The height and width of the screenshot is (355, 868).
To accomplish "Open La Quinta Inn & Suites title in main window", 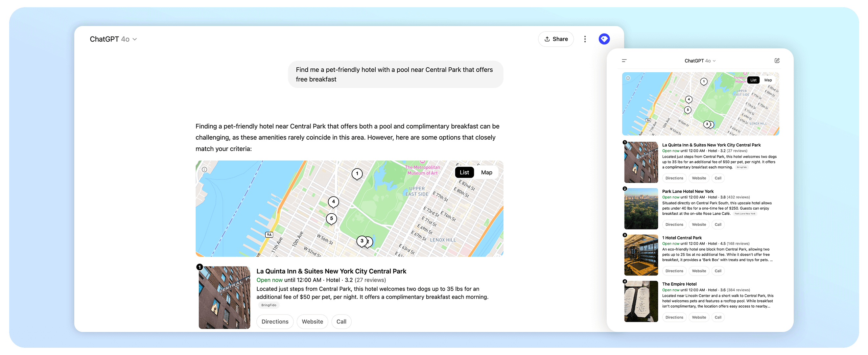I will 331,271.
